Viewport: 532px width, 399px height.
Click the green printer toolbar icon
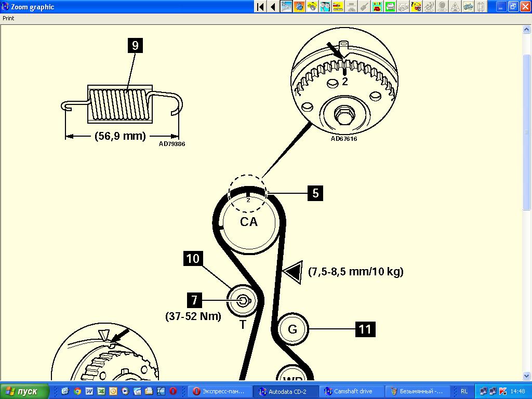tap(390, 6)
